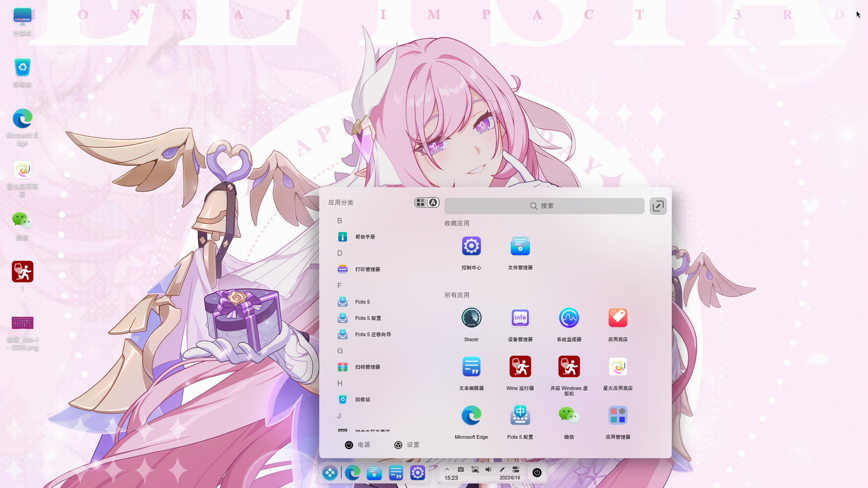868x488 pixels.
Task: Open 星火应用商店 from all apps
Action: (x=618, y=372)
